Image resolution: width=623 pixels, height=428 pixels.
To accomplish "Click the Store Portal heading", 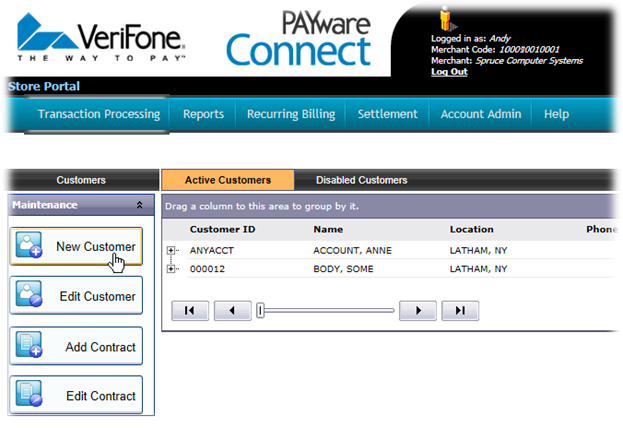I will tap(44, 86).
